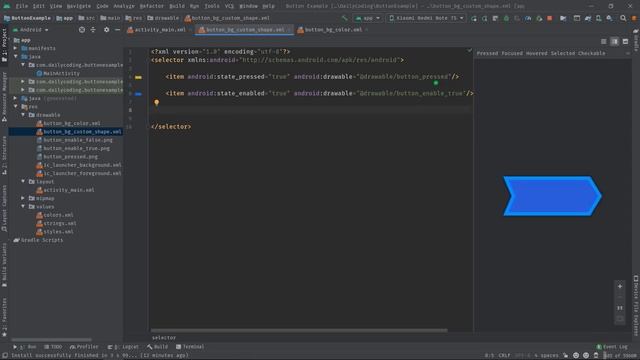Select styles.xml in project tree
The width and height of the screenshot is (640, 360).
click(x=55, y=231)
